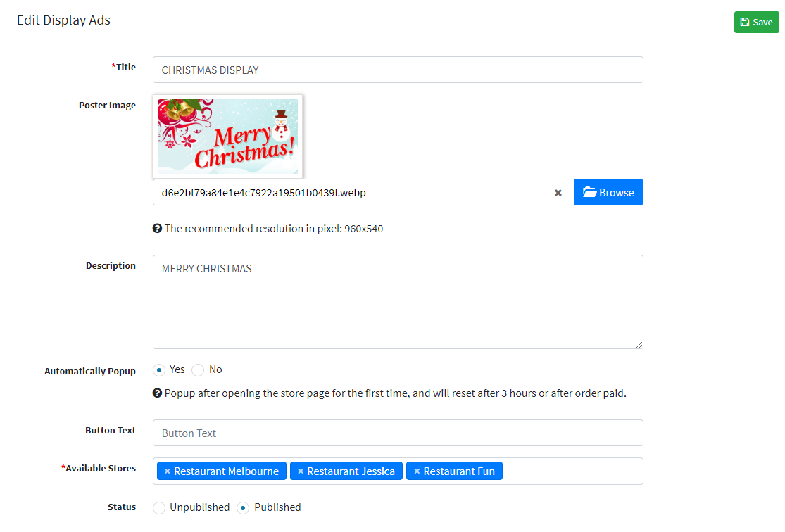The width and height of the screenshot is (785, 532).
Task: Focus the Title input field
Action: (398, 70)
